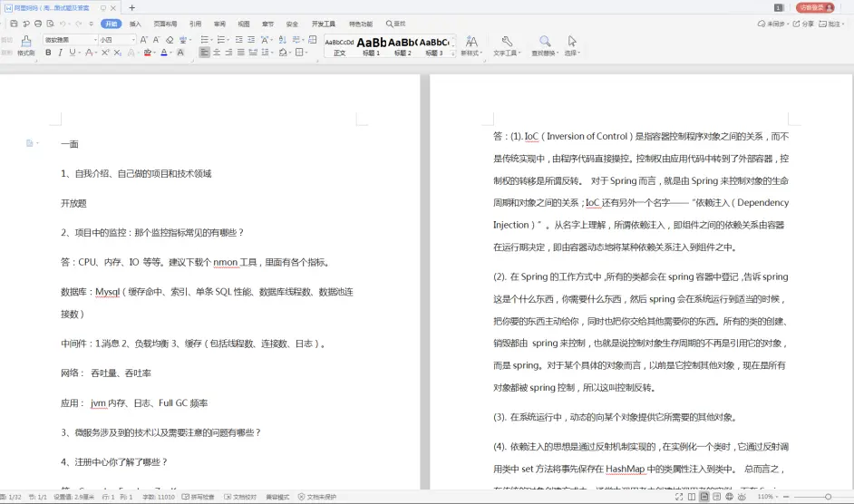Expand the quick access toolbar customize arrow

click(91, 24)
